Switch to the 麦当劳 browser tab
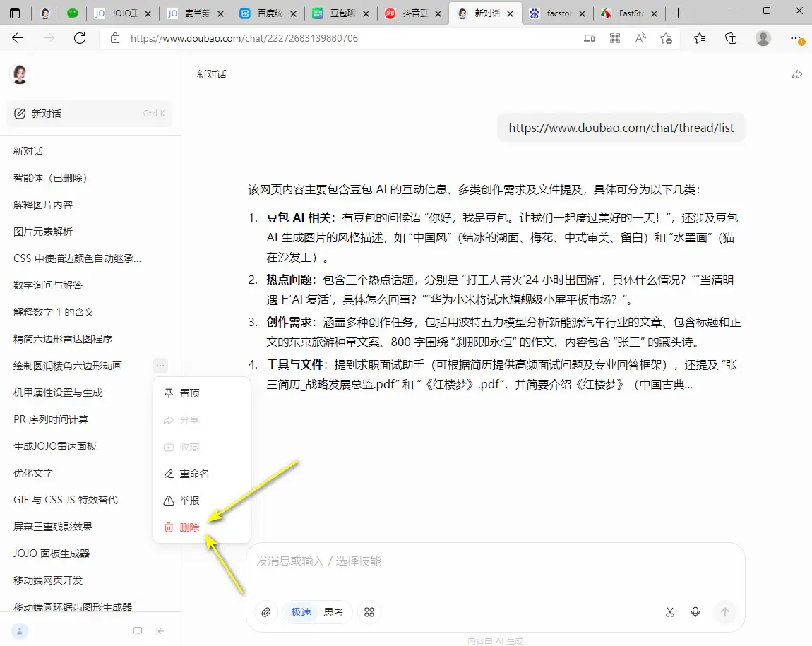 (196, 13)
